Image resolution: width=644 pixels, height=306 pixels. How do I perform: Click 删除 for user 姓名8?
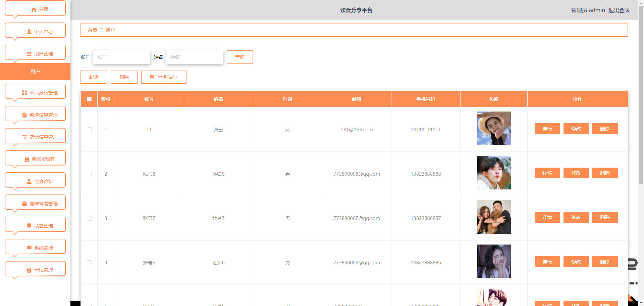click(605, 173)
